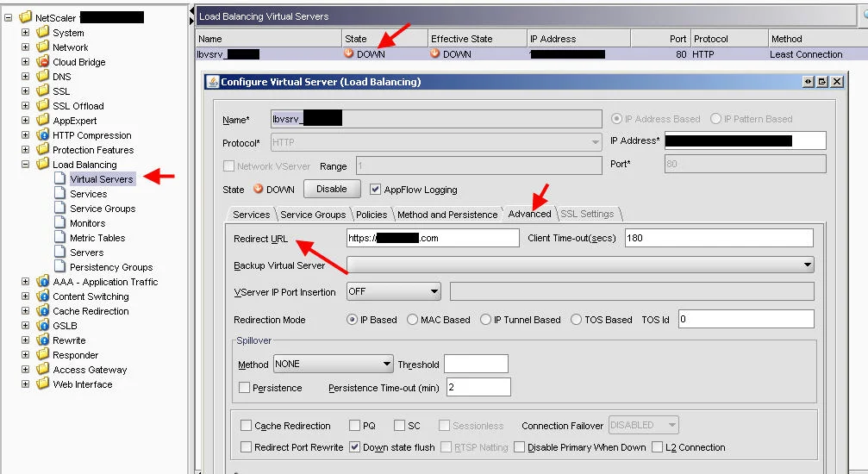The width and height of the screenshot is (868, 474).
Task: Click the TOS Id field
Action: coord(746,319)
